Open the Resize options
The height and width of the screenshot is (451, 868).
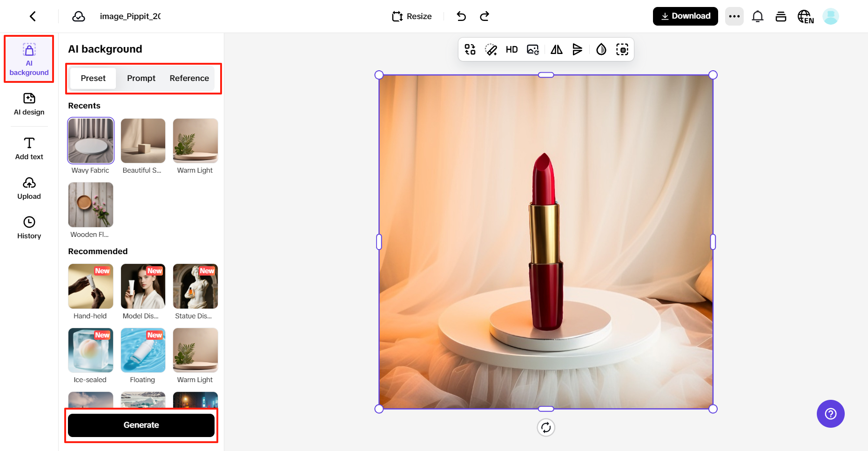coord(411,16)
